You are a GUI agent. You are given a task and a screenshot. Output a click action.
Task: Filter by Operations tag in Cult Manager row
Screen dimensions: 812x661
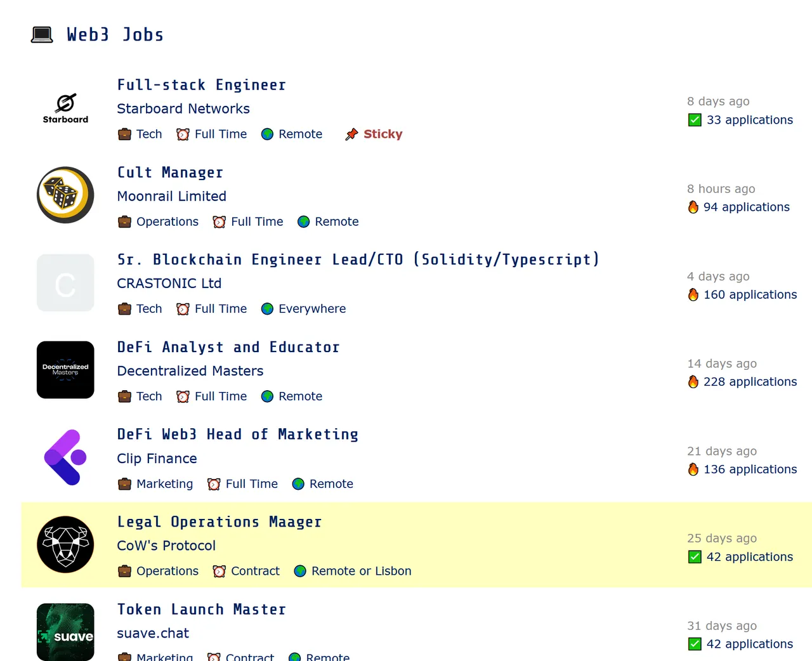coord(167,222)
